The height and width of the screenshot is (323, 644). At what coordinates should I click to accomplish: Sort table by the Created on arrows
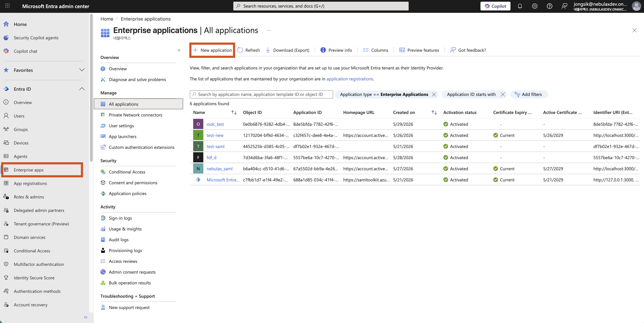434,112
